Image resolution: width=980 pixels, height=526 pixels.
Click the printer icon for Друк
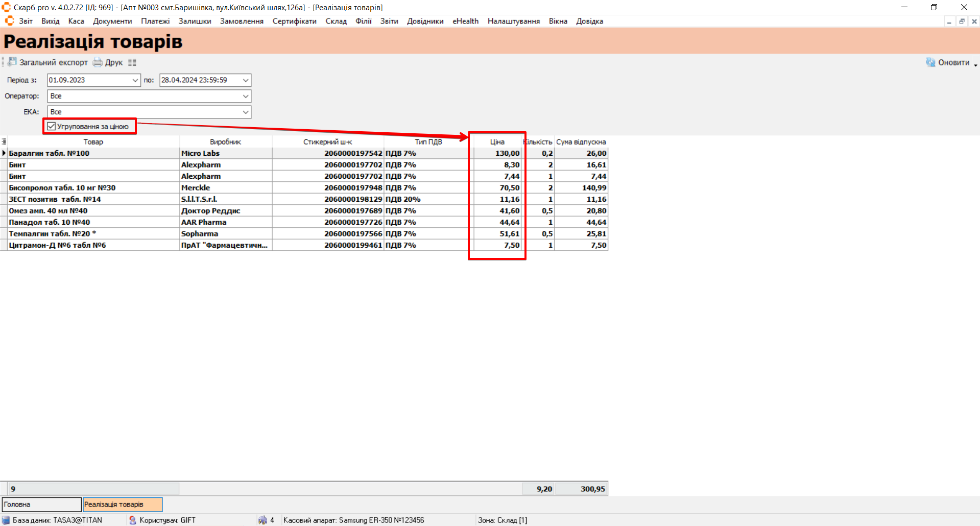tap(97, 62)
